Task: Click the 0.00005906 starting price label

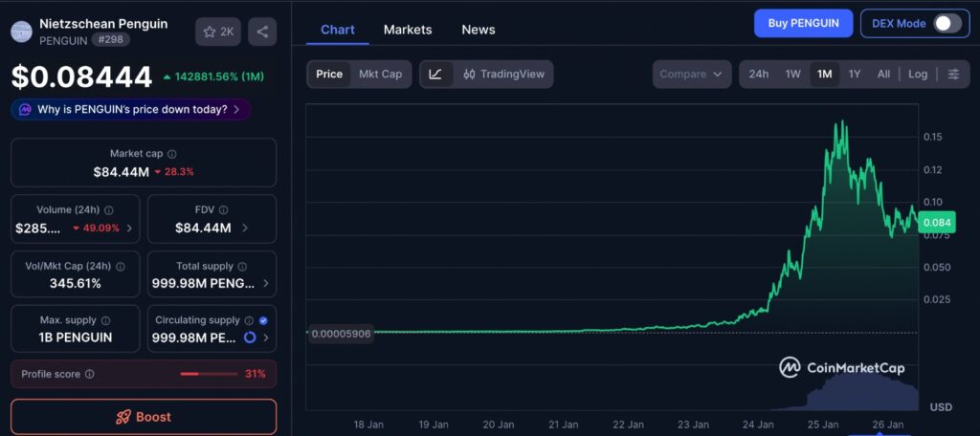Action: pyautogui.click(x=341, y=334)
